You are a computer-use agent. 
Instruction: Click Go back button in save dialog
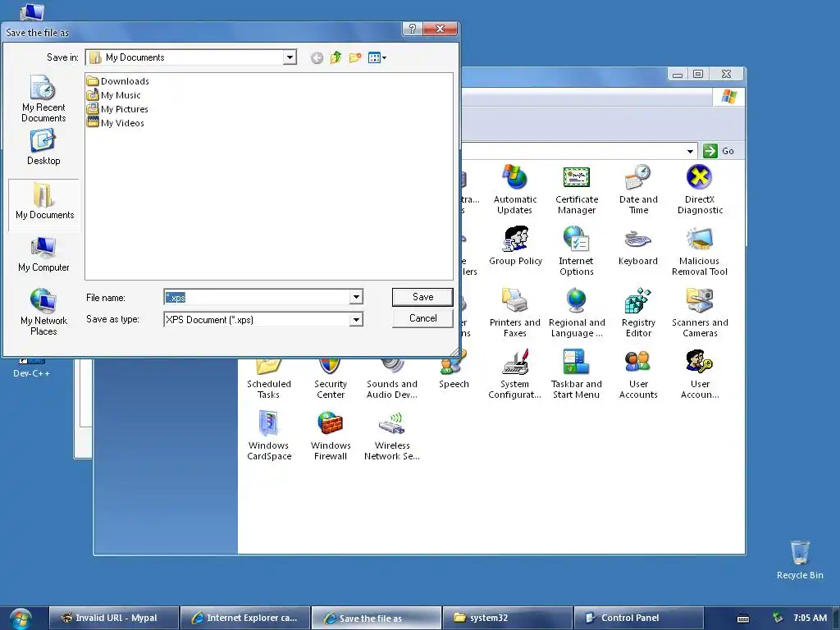pyautogui.click(x=317, y=58)
